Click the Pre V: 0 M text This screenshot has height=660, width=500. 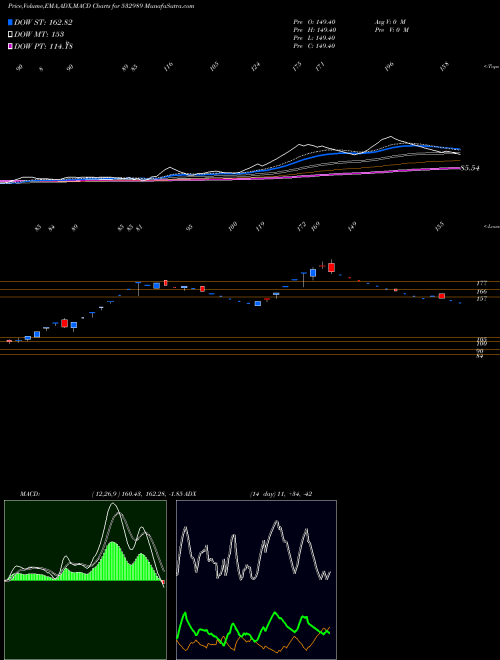(393, 30)
